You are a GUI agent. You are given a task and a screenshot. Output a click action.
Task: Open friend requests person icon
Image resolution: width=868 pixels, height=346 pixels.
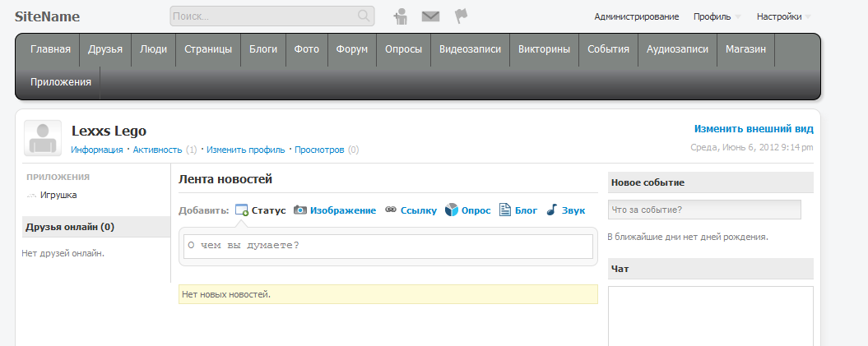tap(401, 16)
